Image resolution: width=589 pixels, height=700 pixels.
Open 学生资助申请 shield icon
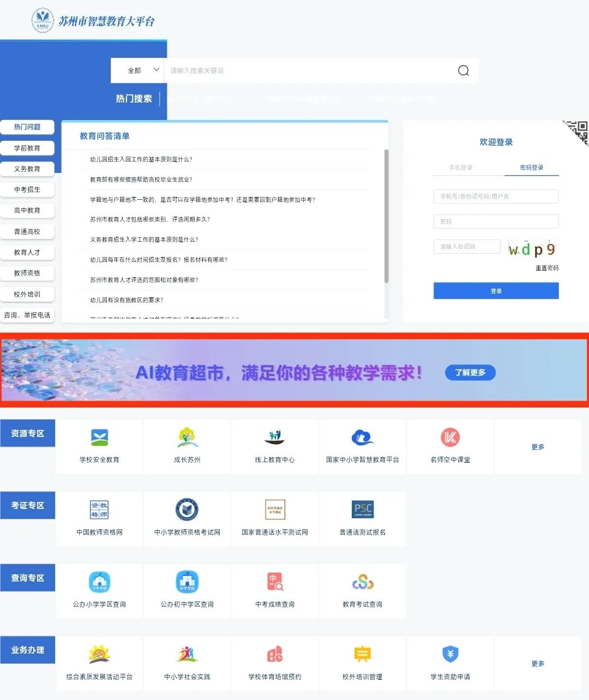(450, 654)
